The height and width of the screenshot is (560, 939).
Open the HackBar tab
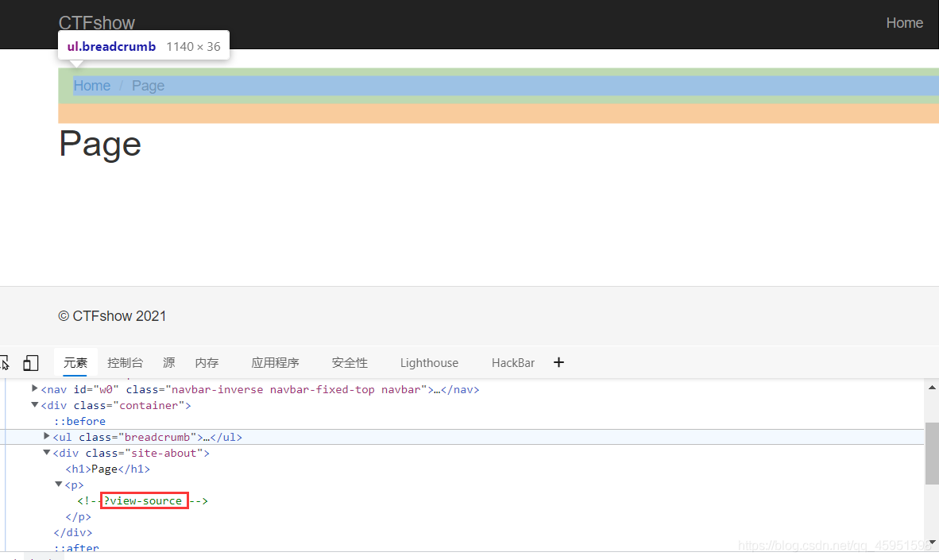pyautogui.click(x=513, y=363)
